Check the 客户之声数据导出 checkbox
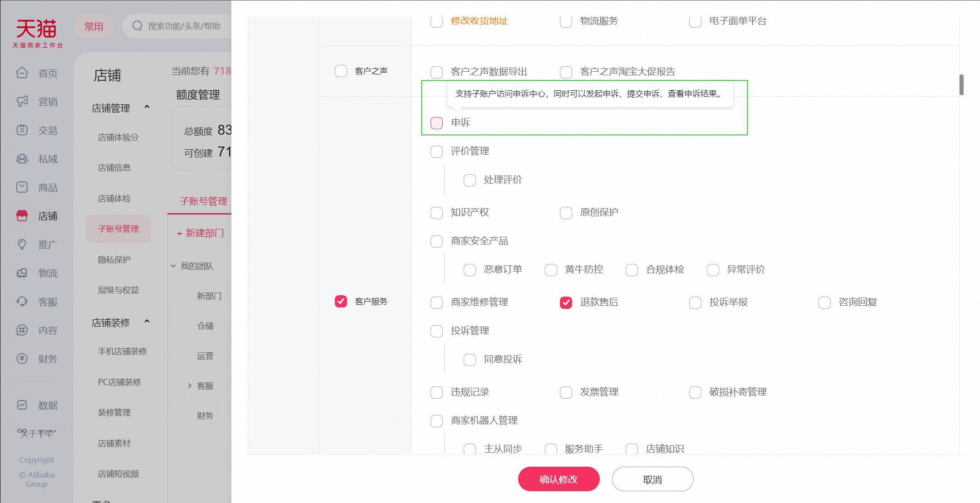Viewport: 980px width, 503px height. pos(436,72)
